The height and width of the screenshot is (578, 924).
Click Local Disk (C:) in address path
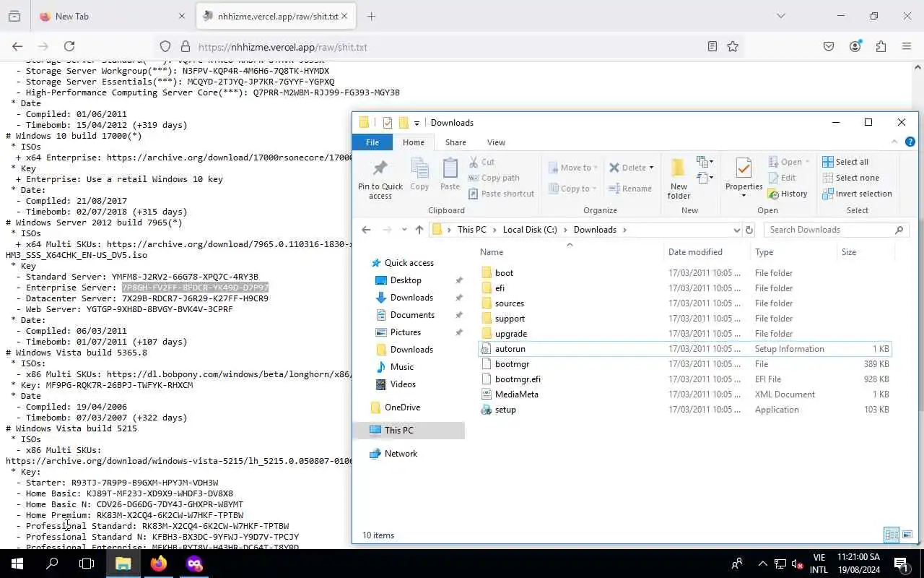point(530,230)
